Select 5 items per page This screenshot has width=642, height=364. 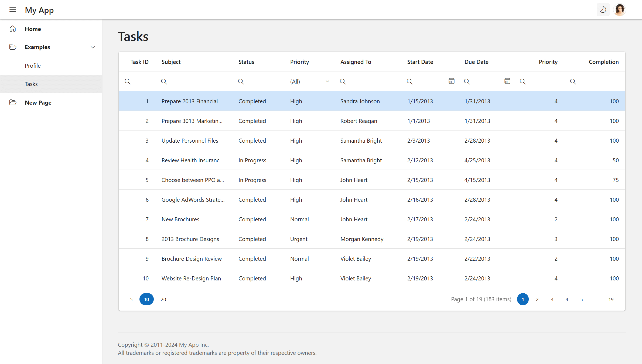pyautogui.click(x=131, y=299)
